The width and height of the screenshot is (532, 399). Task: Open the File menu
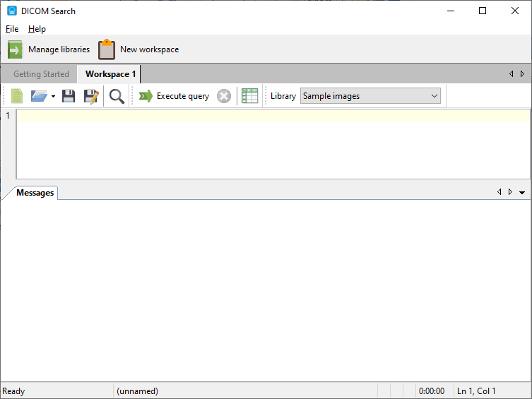[12, 29]
